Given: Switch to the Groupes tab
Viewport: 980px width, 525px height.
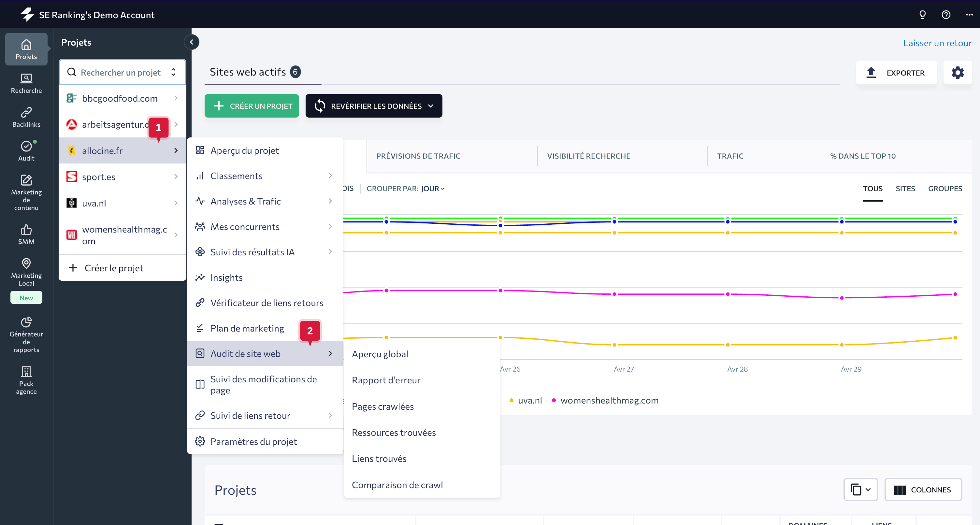Looking at the screenshot, I should [945, 189].
